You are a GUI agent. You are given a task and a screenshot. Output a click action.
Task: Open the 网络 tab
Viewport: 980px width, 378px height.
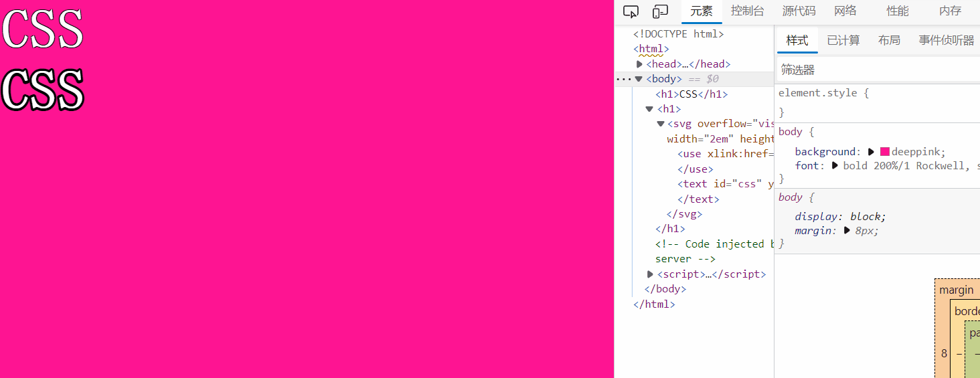845,11
